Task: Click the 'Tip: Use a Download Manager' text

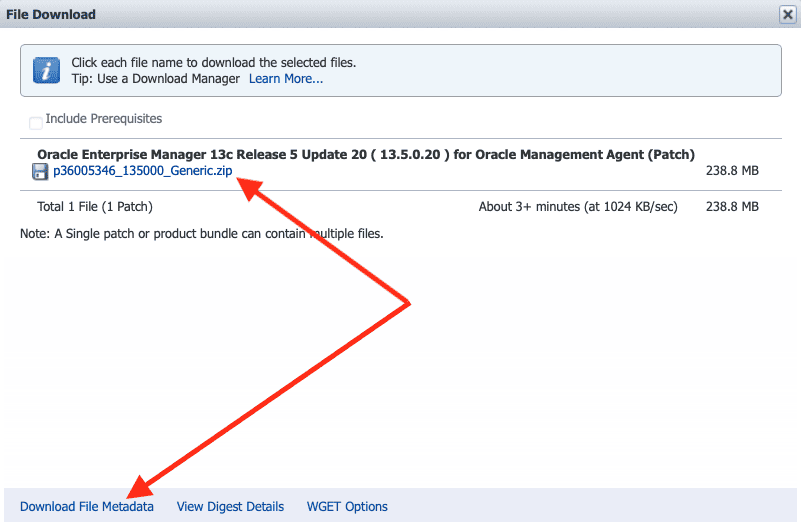Action: click(155, 78)
